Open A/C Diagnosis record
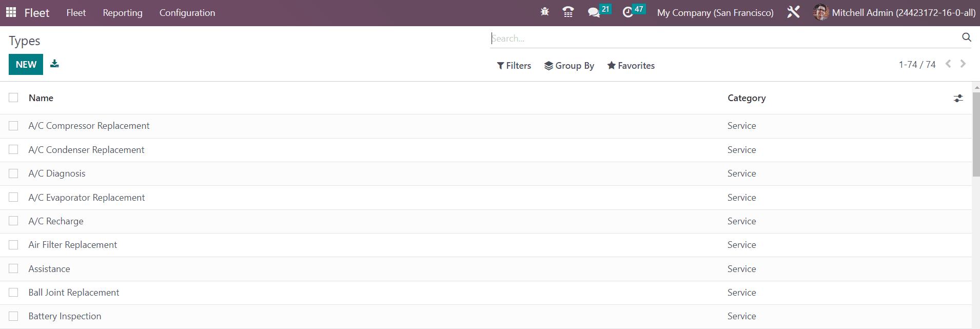The width and height of the screenshot is (980, 329). 57,173
